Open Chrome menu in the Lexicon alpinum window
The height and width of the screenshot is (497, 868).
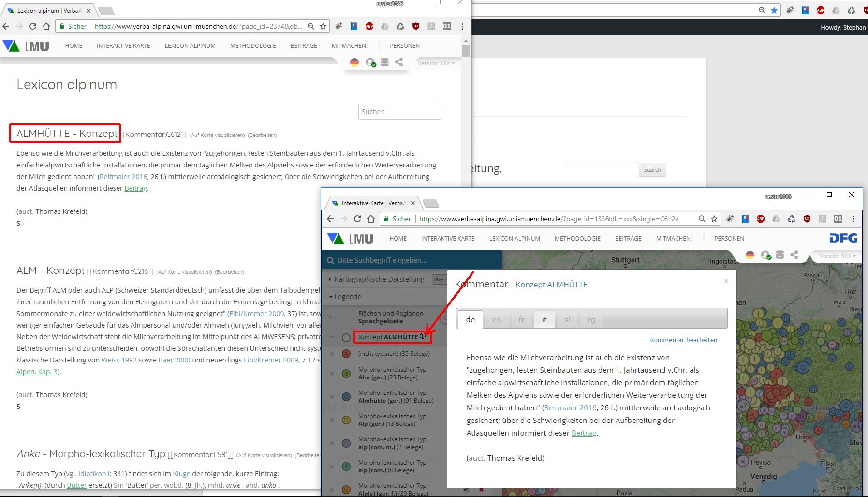pyautogui.click(x=462, y=26)
